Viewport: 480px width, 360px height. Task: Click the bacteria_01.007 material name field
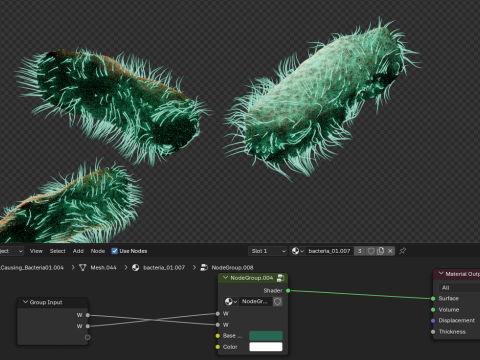click(x=329, y=251)
